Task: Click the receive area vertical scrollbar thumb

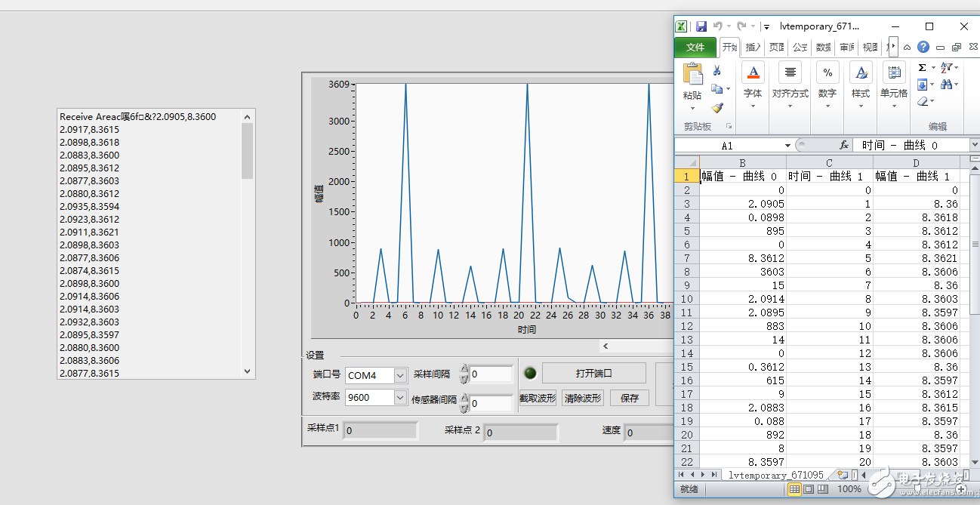Action: pos(247,151)
